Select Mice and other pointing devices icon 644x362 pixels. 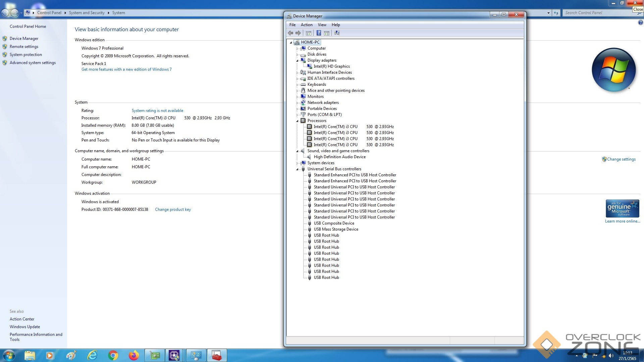coord(303,90)
